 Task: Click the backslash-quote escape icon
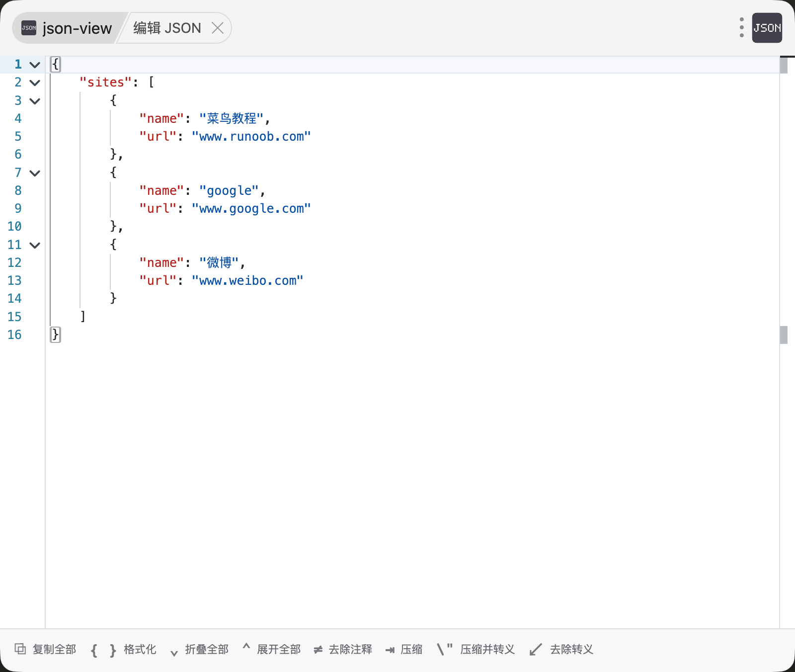[x=445, y=649]
